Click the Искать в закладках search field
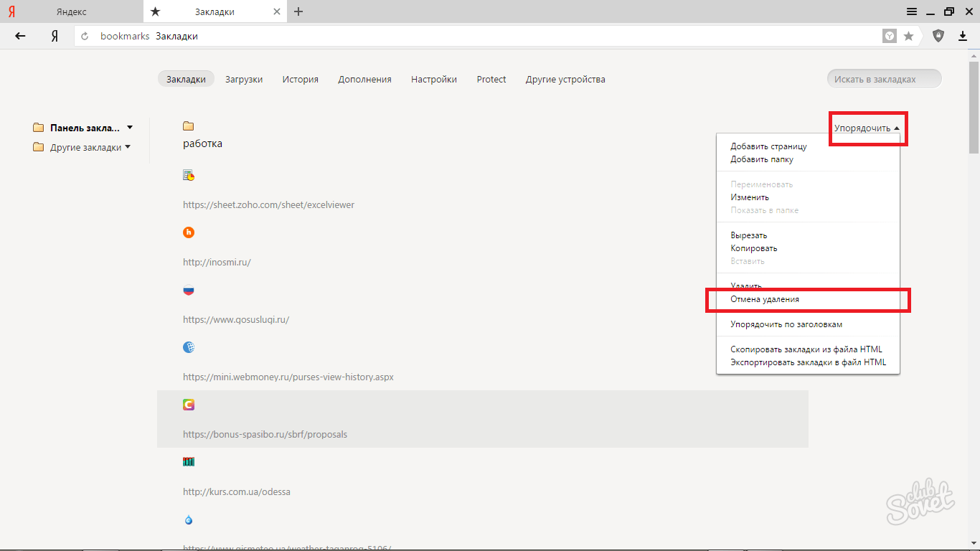The width and height of the screenshot is (980, 551). coord(884,80)
